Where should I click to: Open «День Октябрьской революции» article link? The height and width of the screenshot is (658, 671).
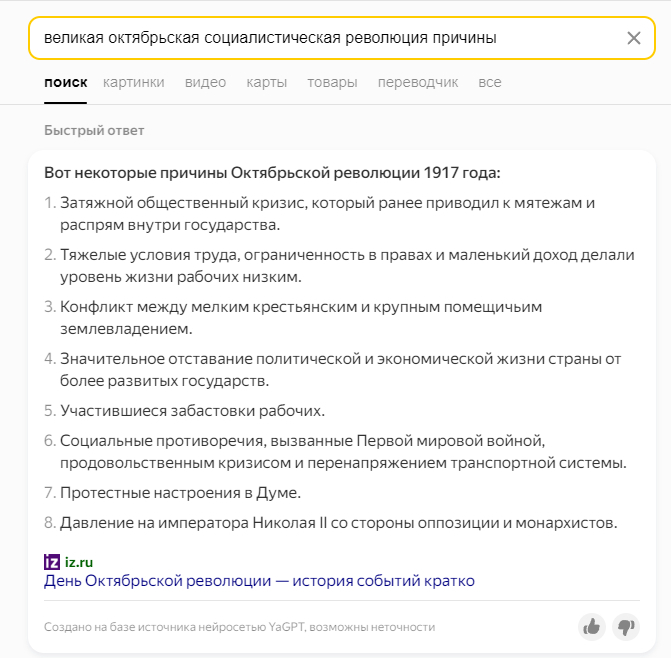point(259,580)
